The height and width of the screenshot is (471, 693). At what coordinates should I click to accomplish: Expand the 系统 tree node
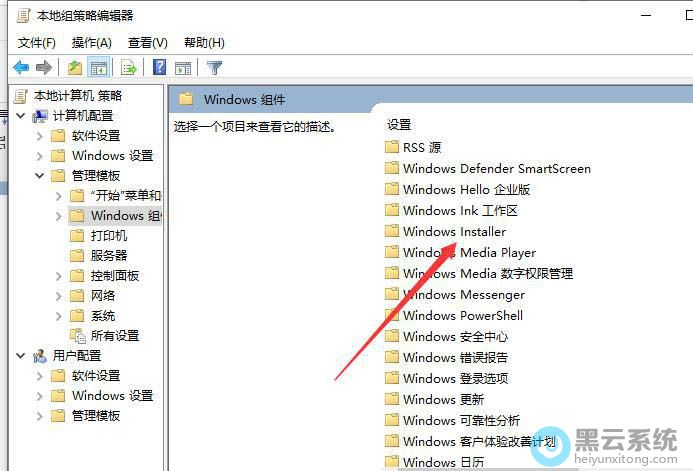(58, 316)
